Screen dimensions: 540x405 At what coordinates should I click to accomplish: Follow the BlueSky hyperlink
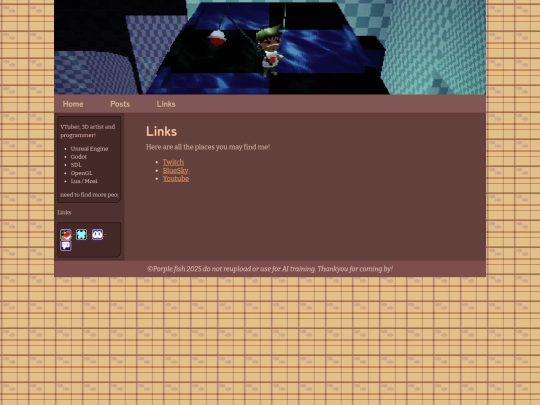click(176, 170)
